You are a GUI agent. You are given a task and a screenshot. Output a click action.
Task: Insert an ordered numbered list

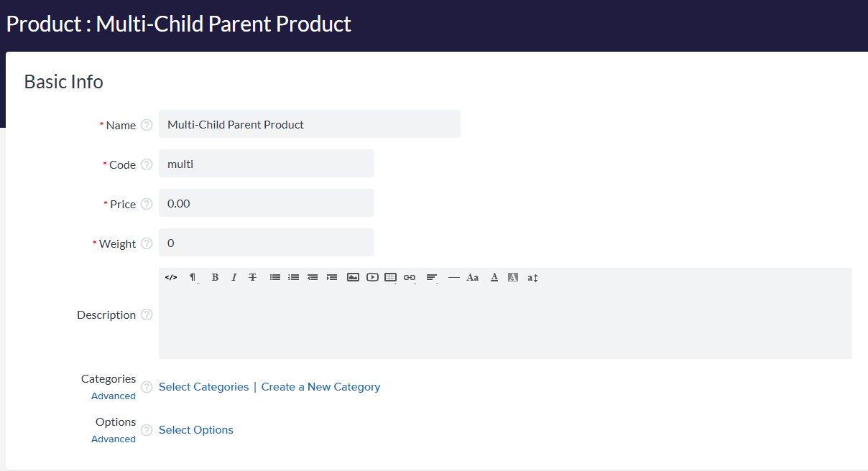(293, 277)
